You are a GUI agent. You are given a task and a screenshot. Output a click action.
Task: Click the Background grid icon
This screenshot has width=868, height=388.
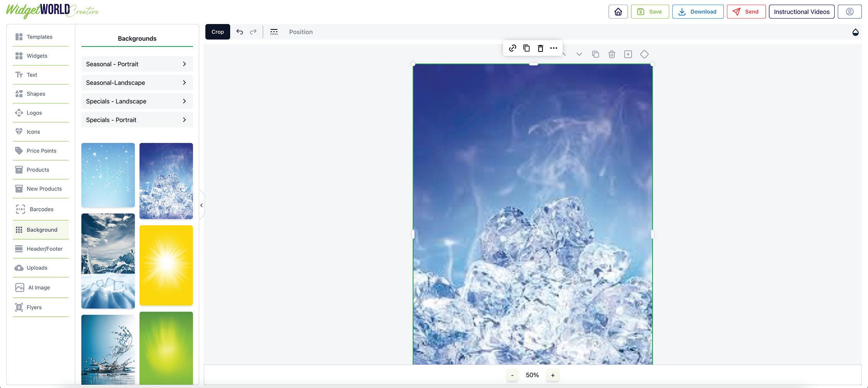point(19,230)
